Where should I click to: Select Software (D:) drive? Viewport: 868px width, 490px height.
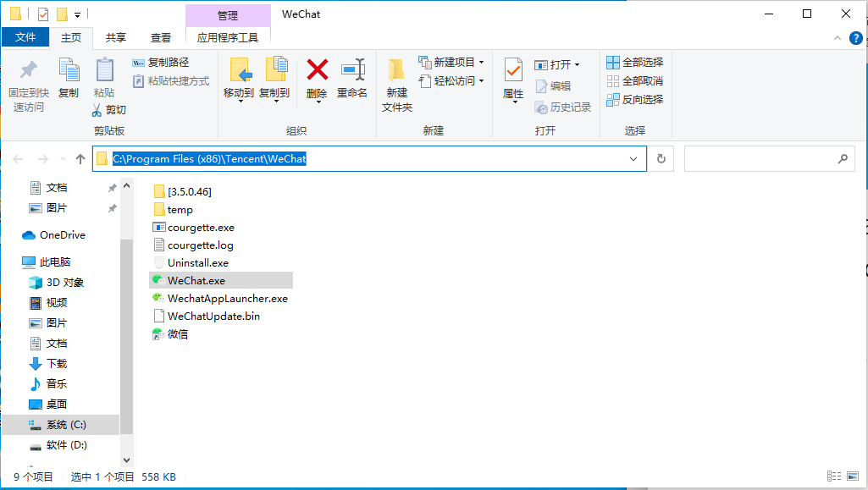click(58, 445)
